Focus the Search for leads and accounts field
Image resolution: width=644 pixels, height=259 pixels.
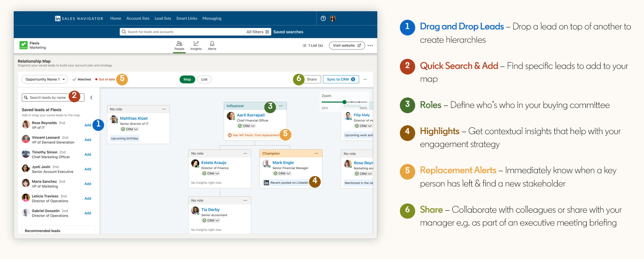(195, 32)
